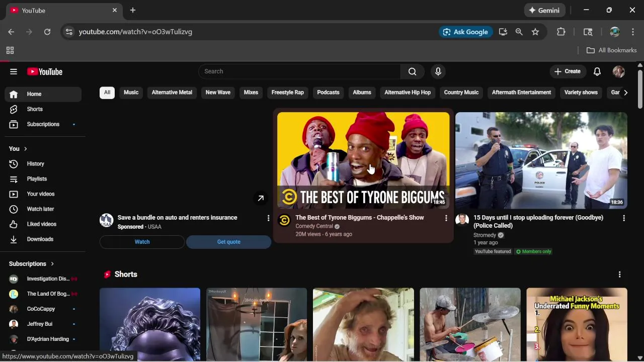Click the ad external link arrow icon
The width and height of the screenshot is (644, 362).
[x=261, y=198]
